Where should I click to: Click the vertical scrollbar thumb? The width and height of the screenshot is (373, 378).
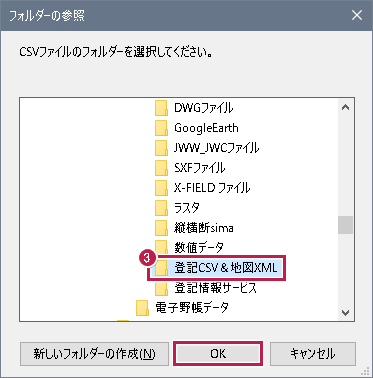click(x=346, y=225)
